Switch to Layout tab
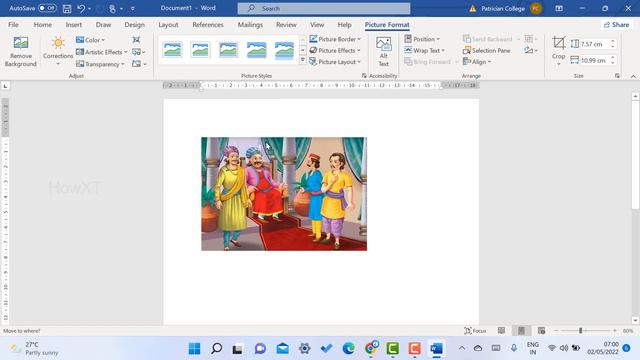 168,24
